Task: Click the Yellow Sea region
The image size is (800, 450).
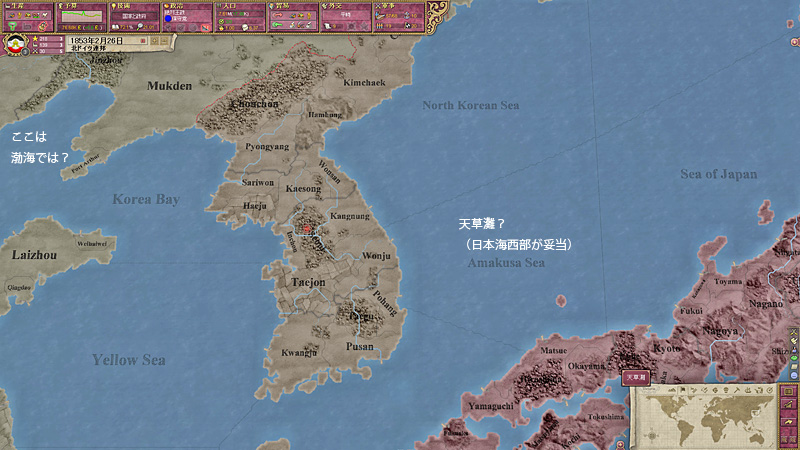Action: [x=129, y=360]
